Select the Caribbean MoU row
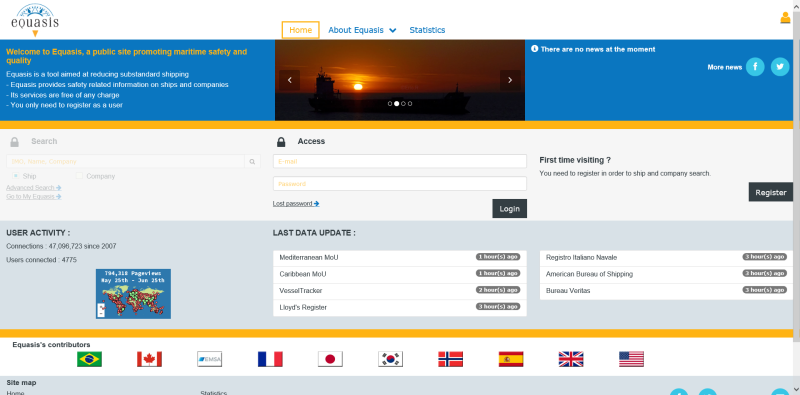The image size is (800, 395). point(400,274)
